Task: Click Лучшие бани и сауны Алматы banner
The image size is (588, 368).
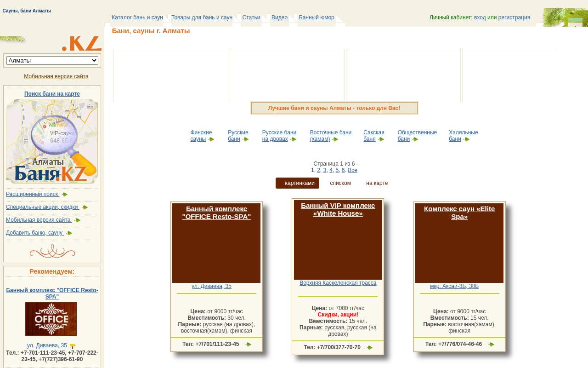Action: tap(334, 108)
